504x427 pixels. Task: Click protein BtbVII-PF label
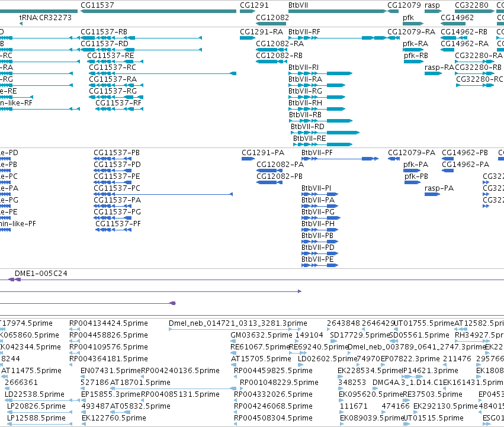(317, 153)
